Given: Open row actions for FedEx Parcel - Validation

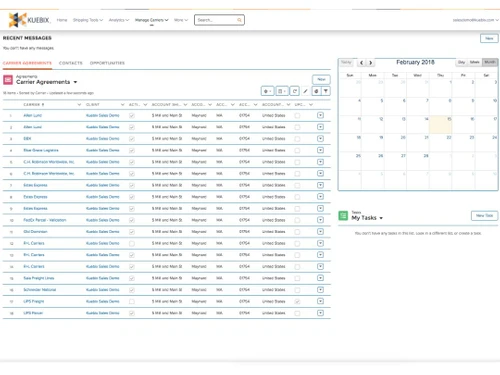Looking at the screenshot, I should 320,220.
